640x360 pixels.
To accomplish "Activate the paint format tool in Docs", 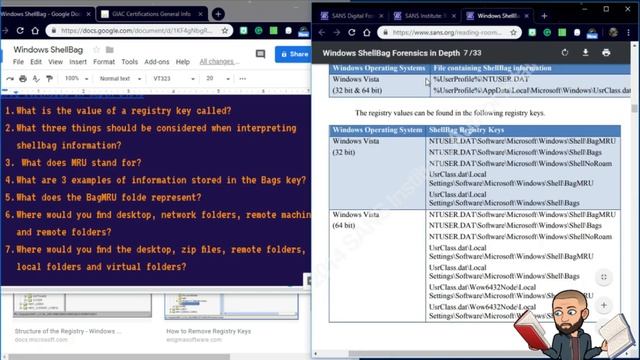I will tap(49, 78).
